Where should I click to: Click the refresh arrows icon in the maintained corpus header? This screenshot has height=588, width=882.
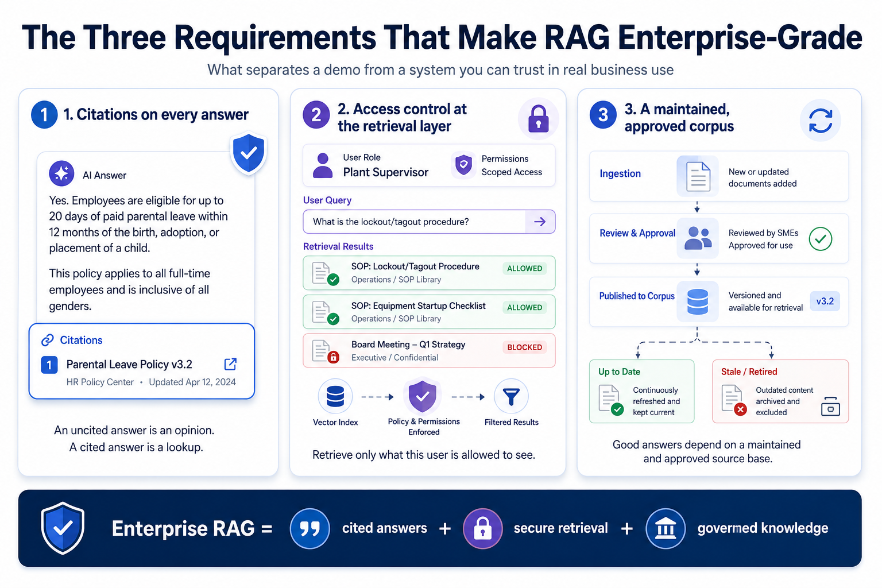[821, 121]
